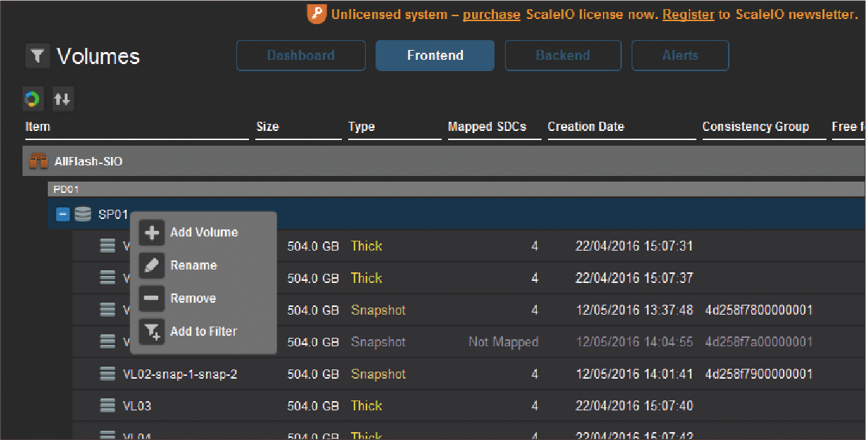Select the VL02-snap-1-snap-2 volume
Viewport: 868px width, 442px height.
coord(468,374)
